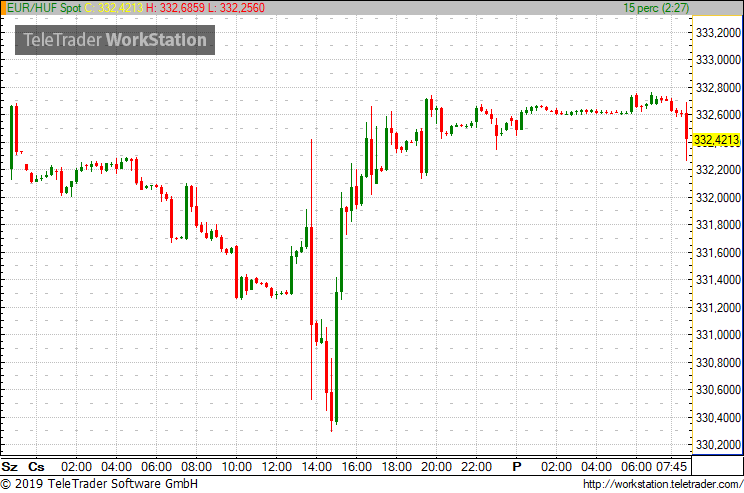Click the 330,6000 price axis label
Image resolution: width=744 pixels, height=493 pixels.
[x=718, y=390]
